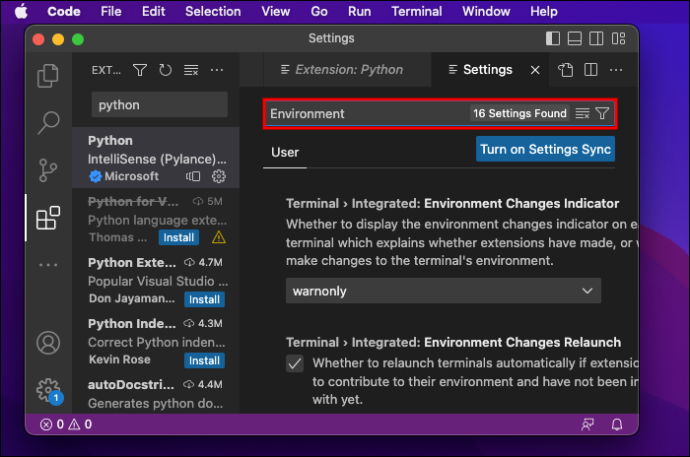The width and height of the screenshot is (690, 457).
Task: Clear the settings search input
Action: 582,113
